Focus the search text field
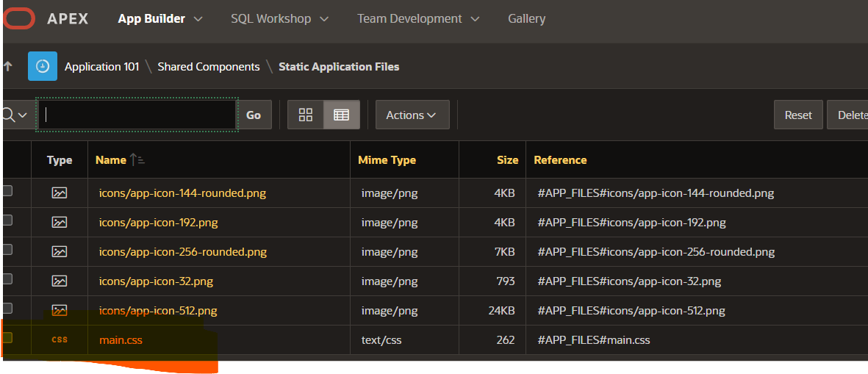868x374 pixels. [137, 115]
